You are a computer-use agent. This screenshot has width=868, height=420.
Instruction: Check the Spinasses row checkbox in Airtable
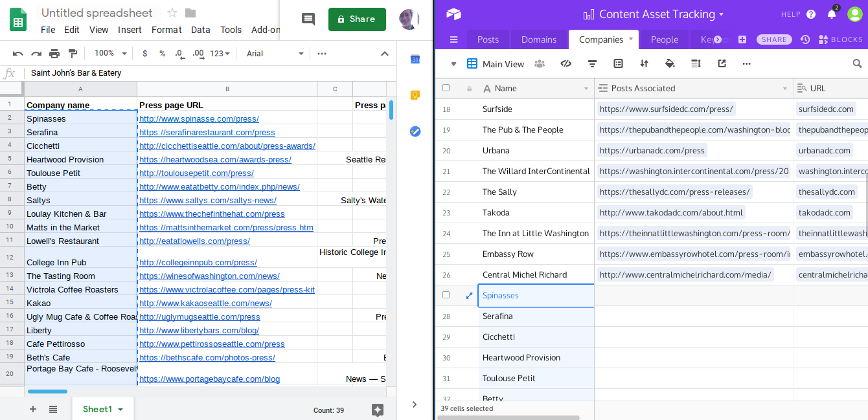coord(446,295)
